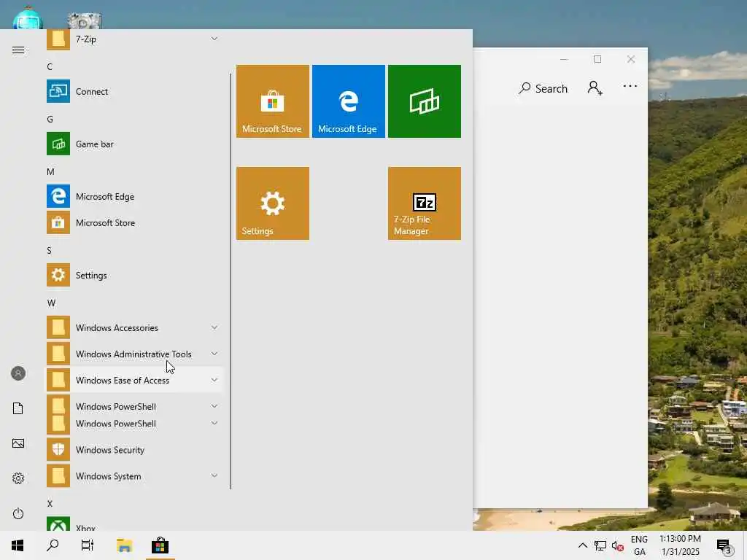Open Windows Security from the app list
The height and width of the screenshot is (560, 747).
(x=134, y=449)
